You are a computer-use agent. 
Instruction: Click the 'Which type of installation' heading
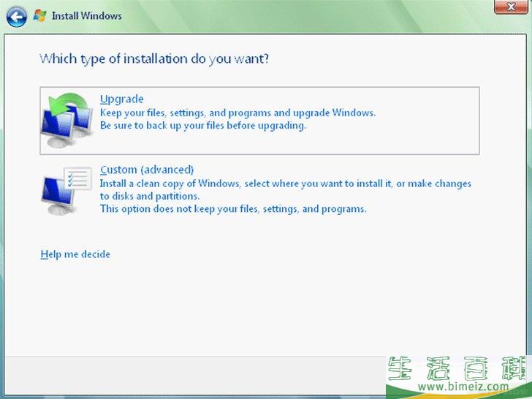(154, 59)
